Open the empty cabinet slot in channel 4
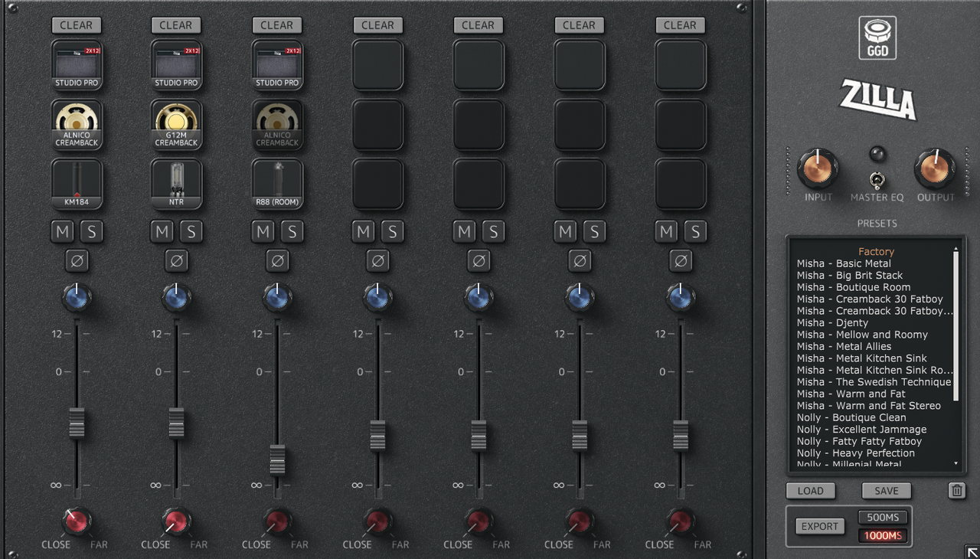This screenshot has height=559, width=980. (378, 66)
